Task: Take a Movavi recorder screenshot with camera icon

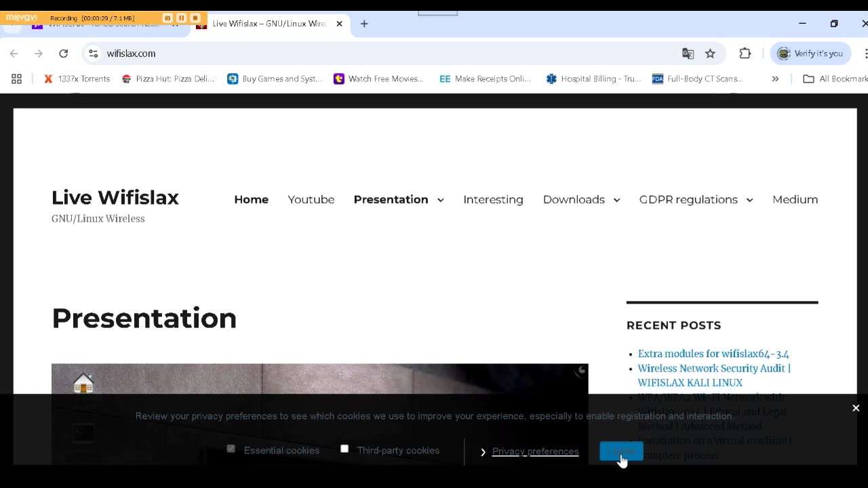Action: [x=167, y=18]
